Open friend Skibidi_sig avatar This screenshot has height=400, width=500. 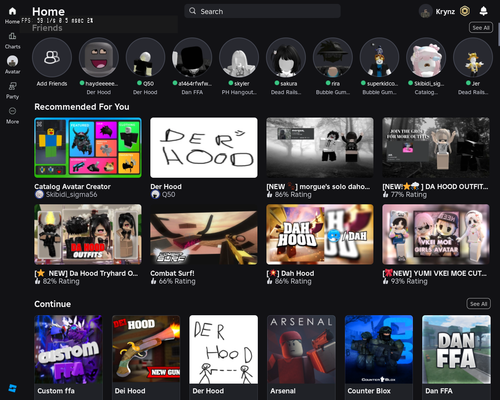pyautogui.click(x=426, y=57)
